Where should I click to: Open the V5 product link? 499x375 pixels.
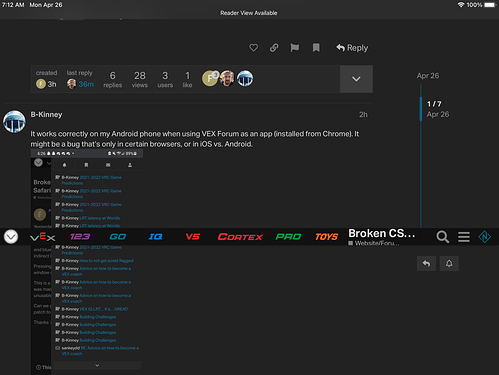coord(193,237)
